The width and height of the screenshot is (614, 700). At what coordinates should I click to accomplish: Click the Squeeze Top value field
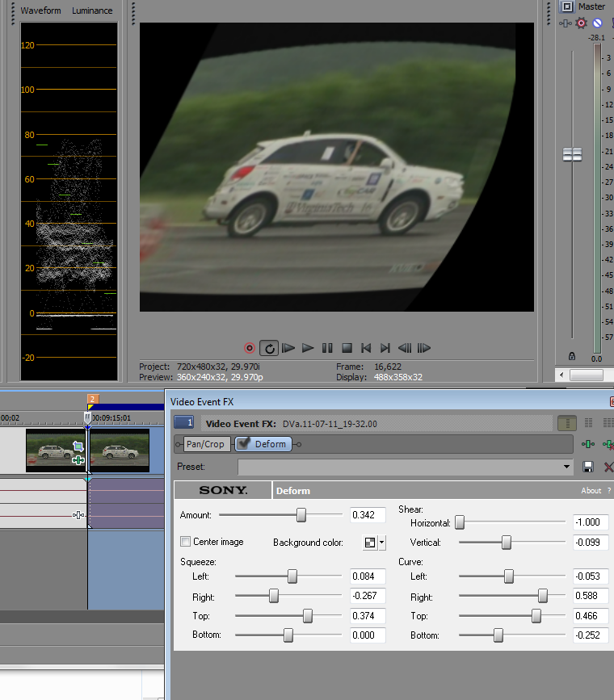click(368, 616)
